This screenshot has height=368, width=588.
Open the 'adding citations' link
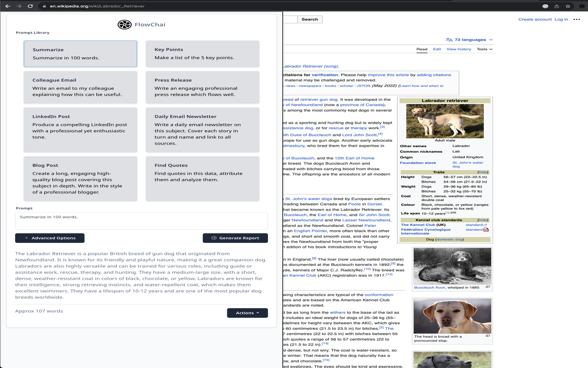[434, 75]
